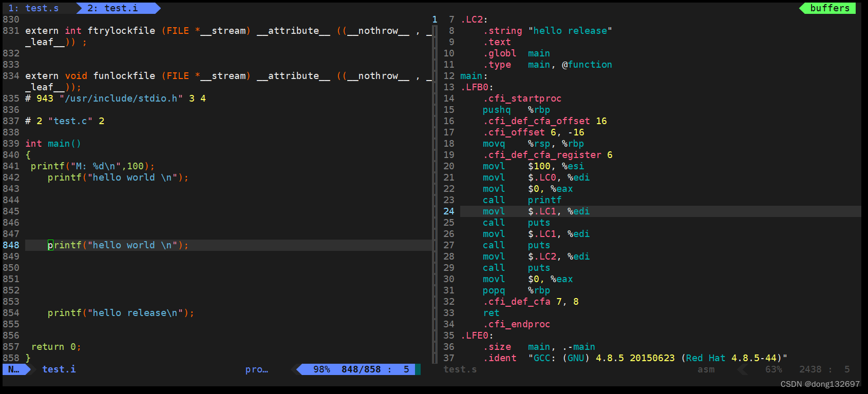Click the .globl main directive

point(516,53)
